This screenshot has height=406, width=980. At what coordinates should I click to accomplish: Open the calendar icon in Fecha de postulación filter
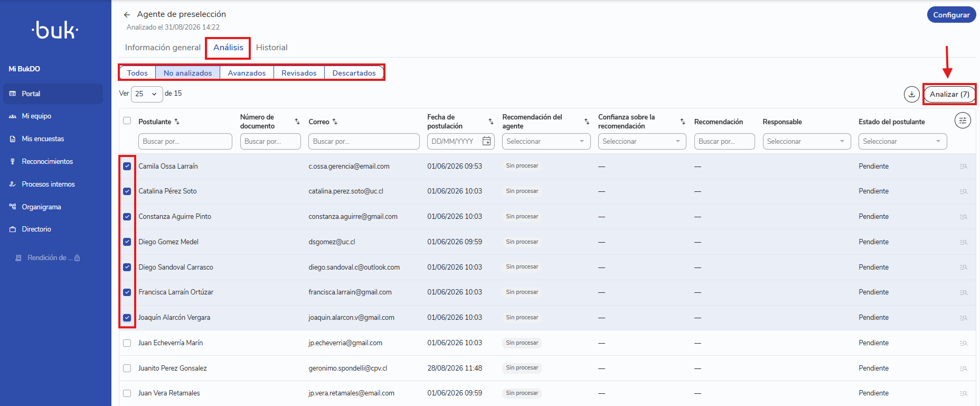[486, 141]
